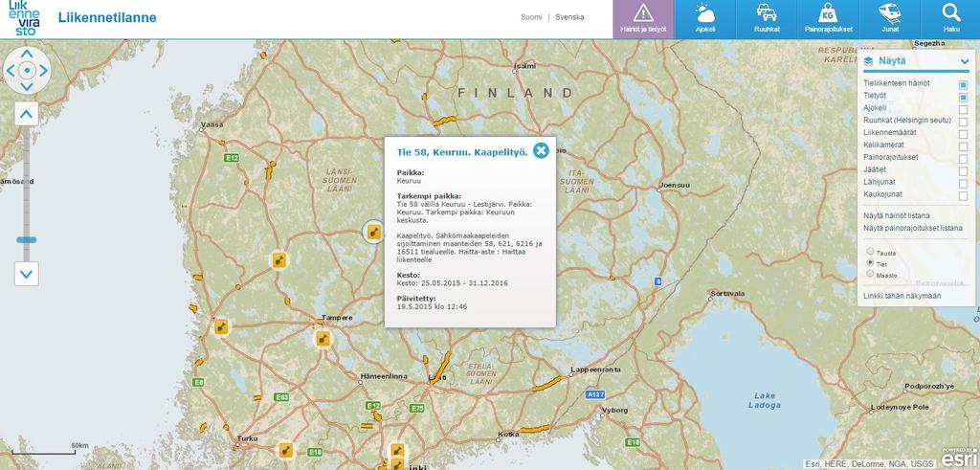This screenshot has width=980, height=470.
Task: Switch language to Suomi
Action: tap(531, 17)
